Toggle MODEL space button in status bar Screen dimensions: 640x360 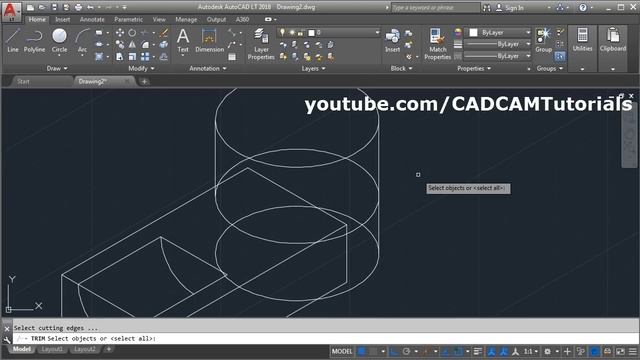[342, 351]
